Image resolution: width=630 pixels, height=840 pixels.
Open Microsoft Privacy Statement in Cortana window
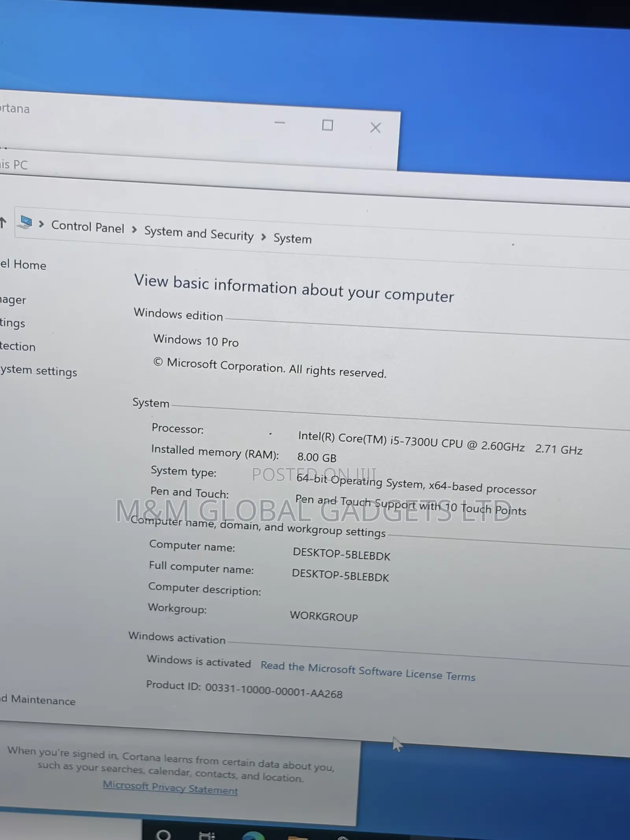[170, 788]
